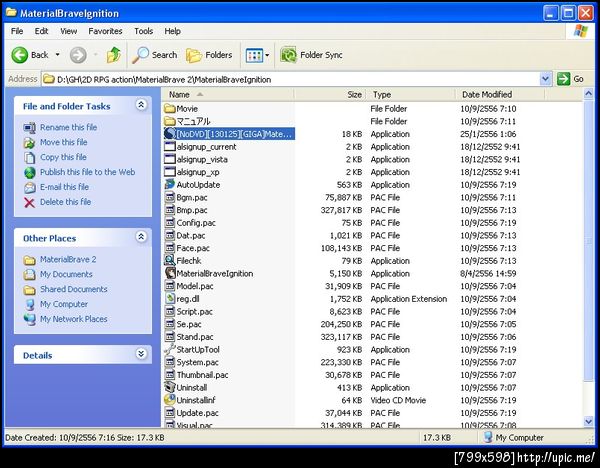Open the Tools menu
Screen dimensions: 600x468
pyautogui.click(x=143, y=31)
